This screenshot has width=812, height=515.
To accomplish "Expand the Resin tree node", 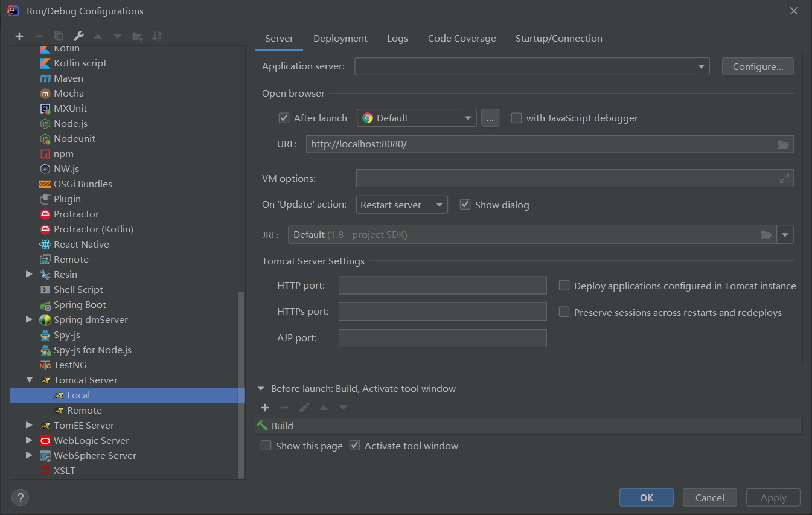I will (x=29, y=274).
